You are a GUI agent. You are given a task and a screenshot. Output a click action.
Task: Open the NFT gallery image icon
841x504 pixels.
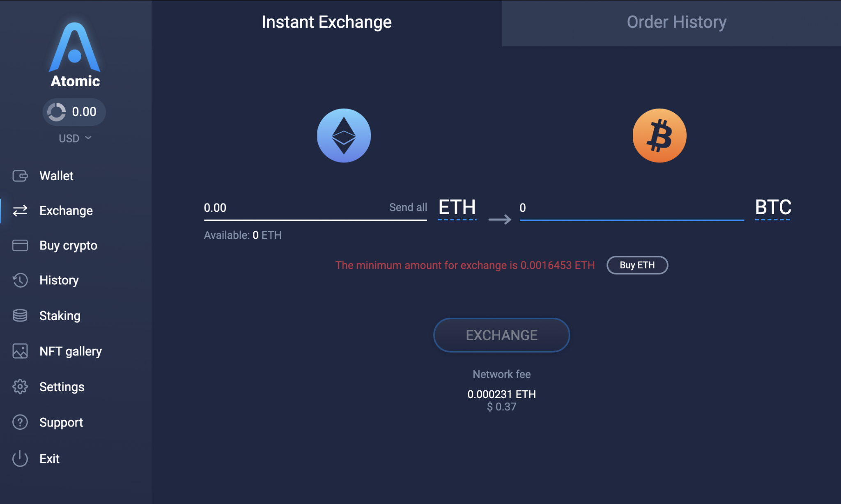coord(20,351)
